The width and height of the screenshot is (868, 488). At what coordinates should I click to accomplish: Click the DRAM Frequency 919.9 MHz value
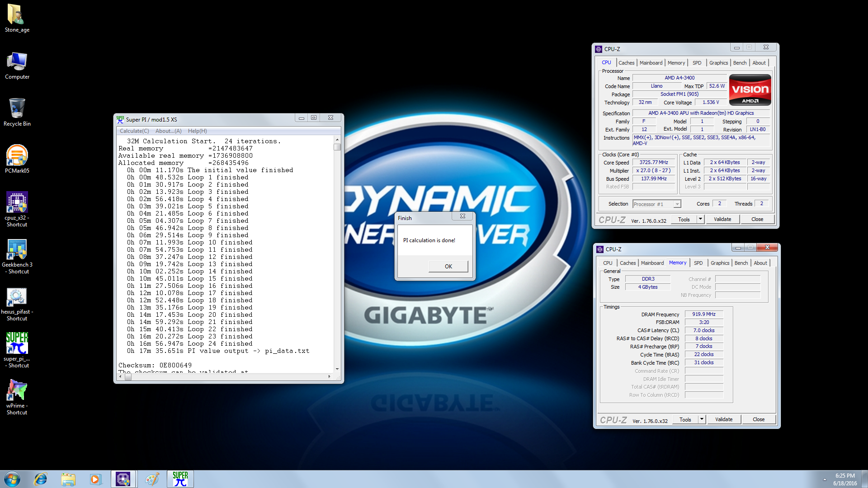tap(704, 314)
